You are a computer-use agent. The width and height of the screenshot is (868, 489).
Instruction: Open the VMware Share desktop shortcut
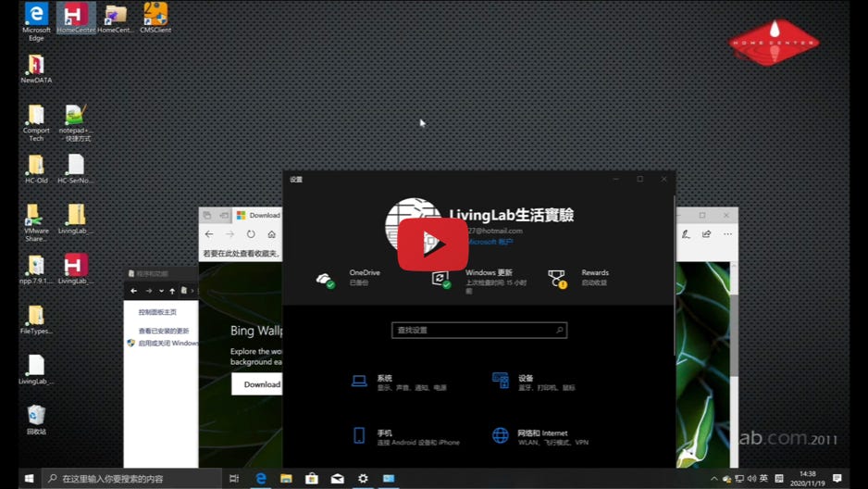click(36, 222)
